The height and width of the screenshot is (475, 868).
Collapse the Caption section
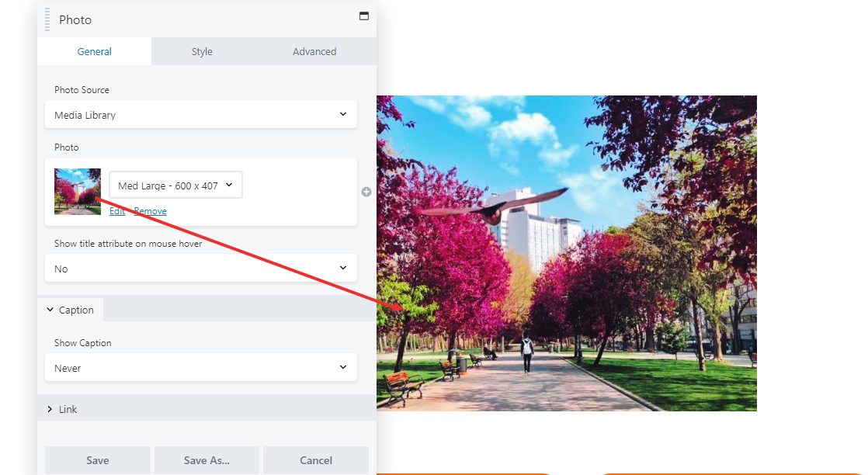(71, 310)
